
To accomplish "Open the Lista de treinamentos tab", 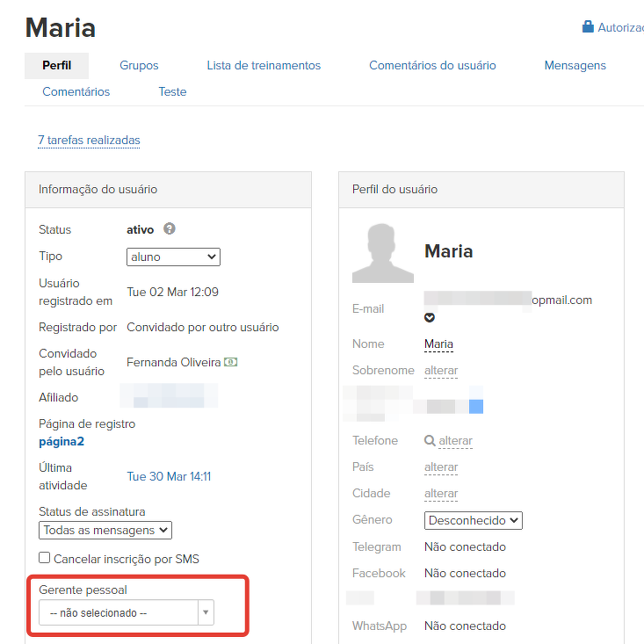I will (x=264, y=66).
